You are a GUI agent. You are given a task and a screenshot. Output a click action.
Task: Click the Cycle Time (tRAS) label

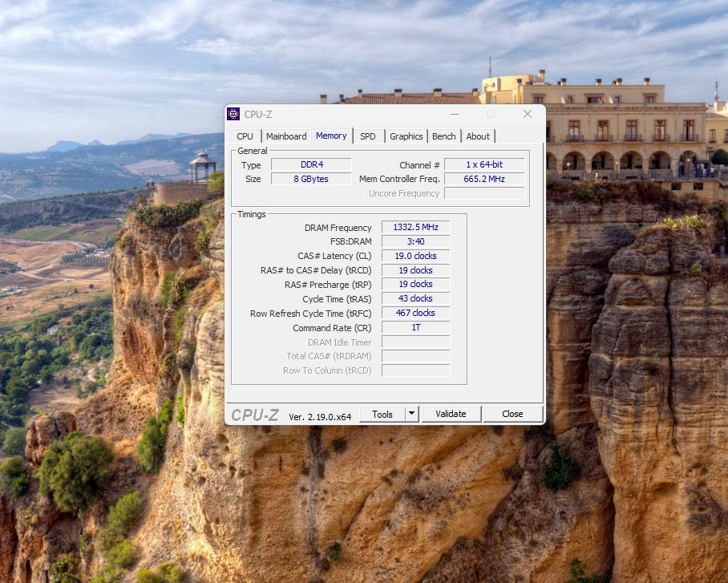tap(337, 299)
